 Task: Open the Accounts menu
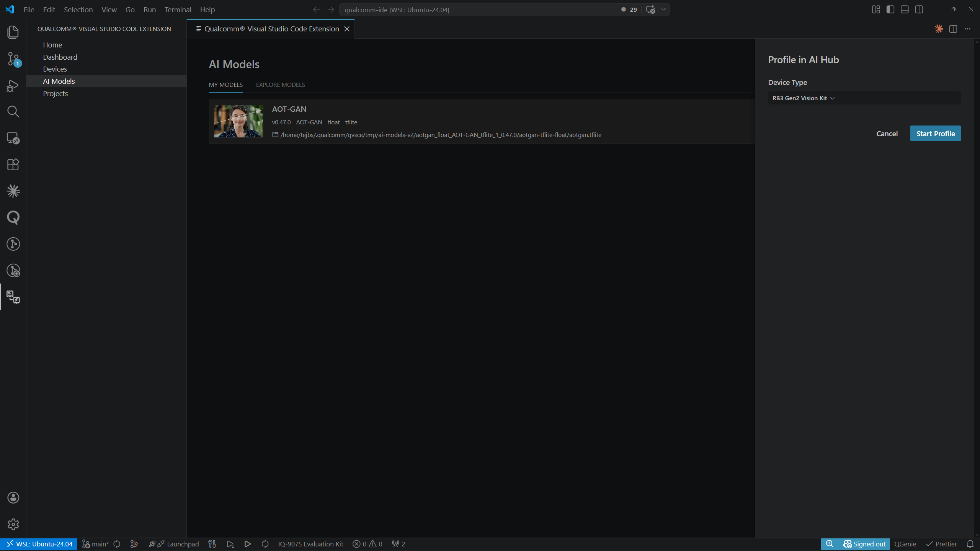coord(13,497)
